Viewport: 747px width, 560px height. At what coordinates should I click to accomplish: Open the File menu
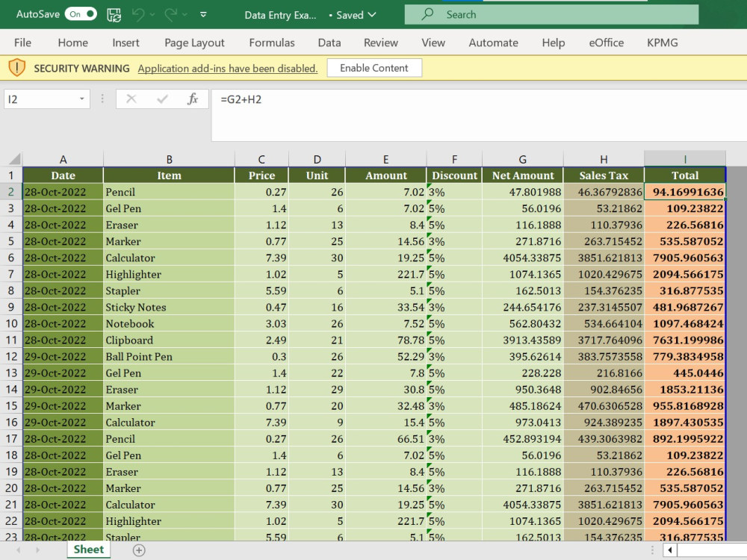[x=22, y=43]
